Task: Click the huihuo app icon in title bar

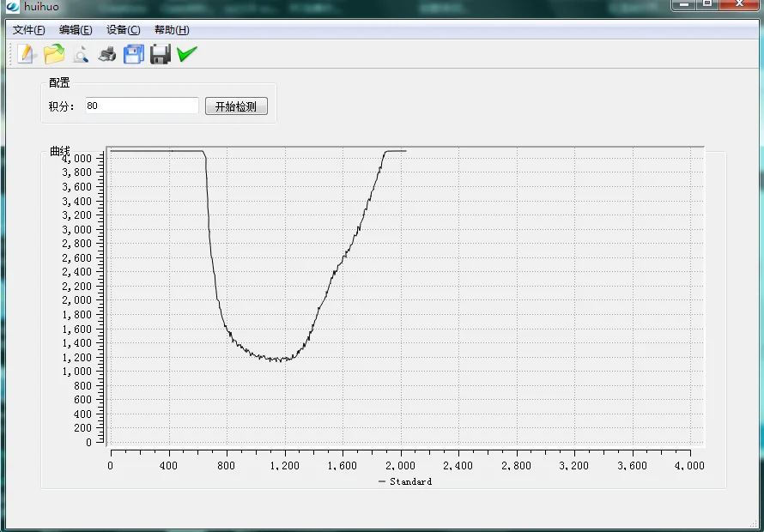Action: point(12,7)
